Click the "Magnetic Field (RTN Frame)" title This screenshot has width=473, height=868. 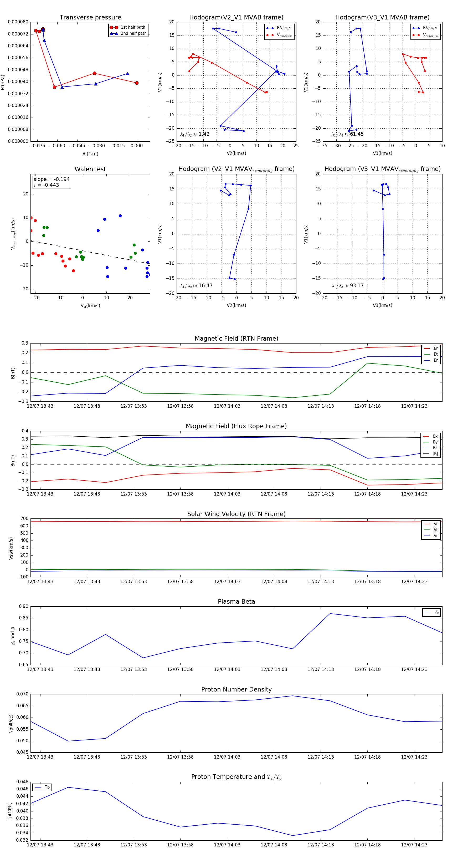[236, 339]
